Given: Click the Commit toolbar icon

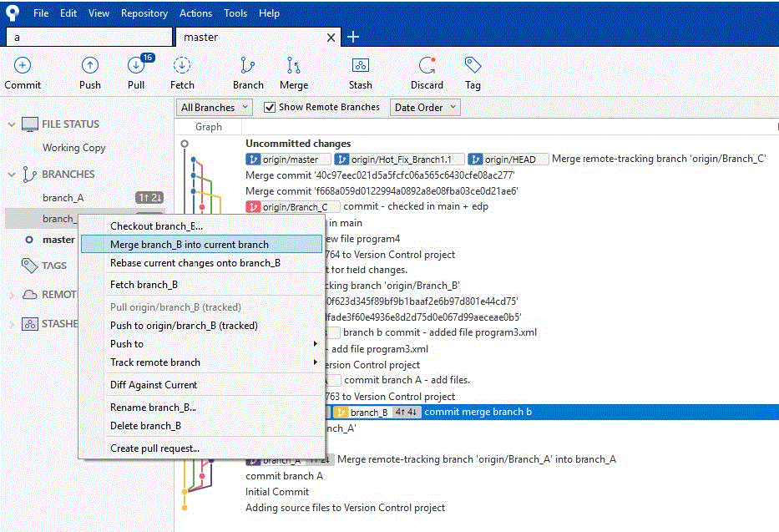Looking at the screenshot, I should point(23,65).
